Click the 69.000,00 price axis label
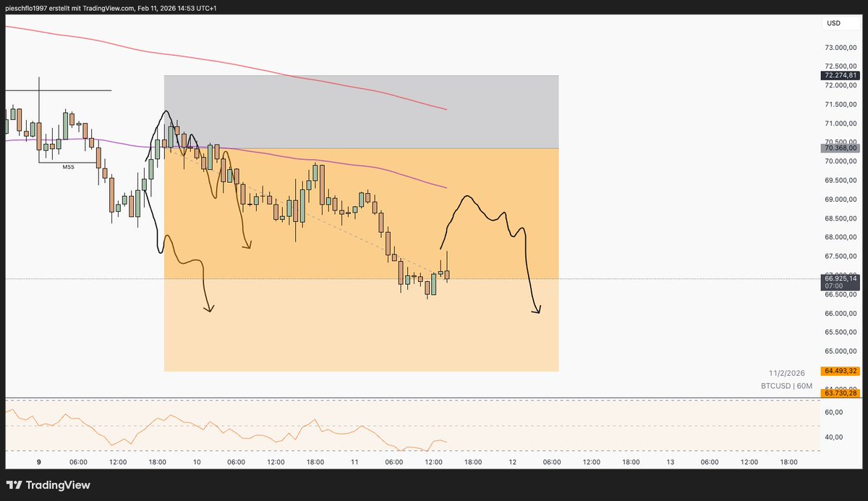This screenshot has width=868, height=501. (841, 200)
